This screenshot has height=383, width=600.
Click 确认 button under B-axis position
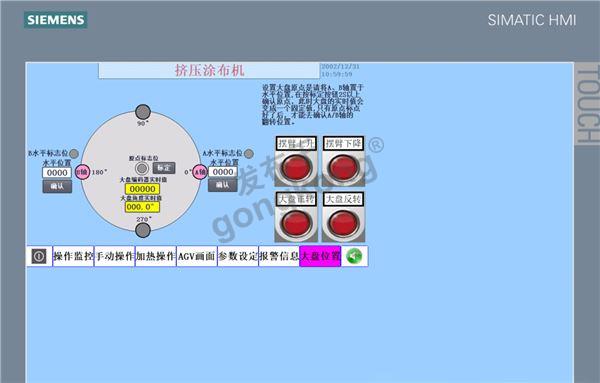(57, 186)
